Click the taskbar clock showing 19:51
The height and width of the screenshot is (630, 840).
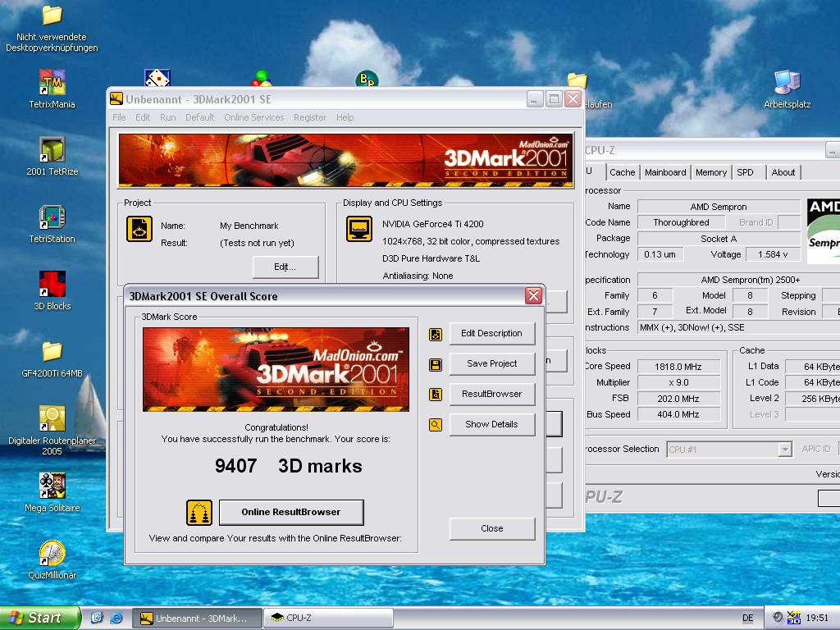(x=817, y=618)
